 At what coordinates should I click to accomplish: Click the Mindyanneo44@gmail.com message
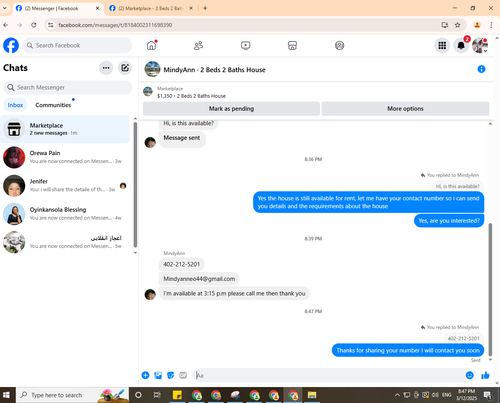point(199,279)
